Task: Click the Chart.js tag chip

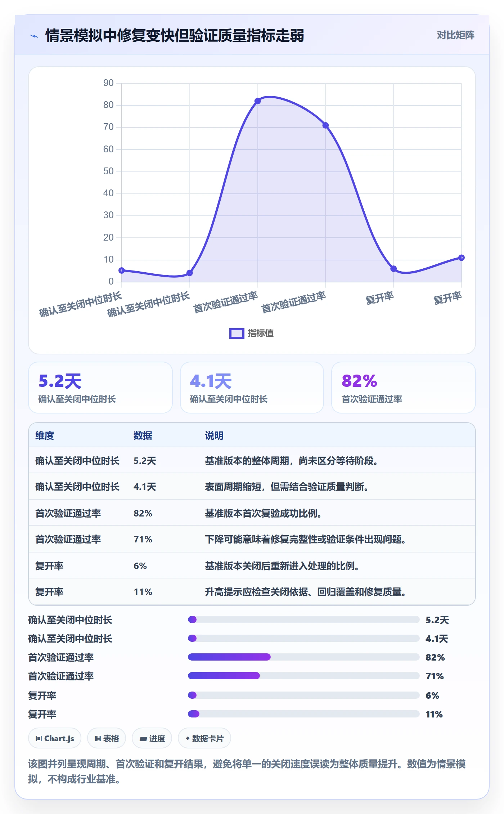Action: tap(55, 738)
